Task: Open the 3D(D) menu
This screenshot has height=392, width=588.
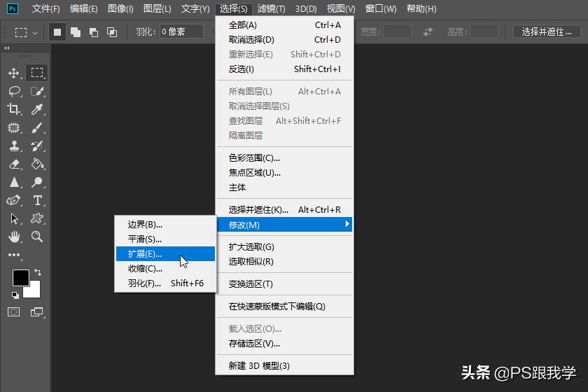Action: point(306,8)
